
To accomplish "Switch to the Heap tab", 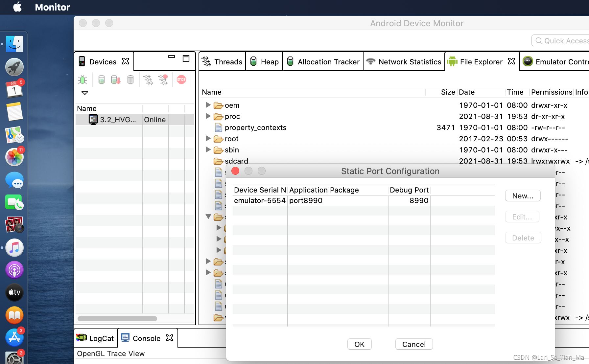I will [264, 61].
